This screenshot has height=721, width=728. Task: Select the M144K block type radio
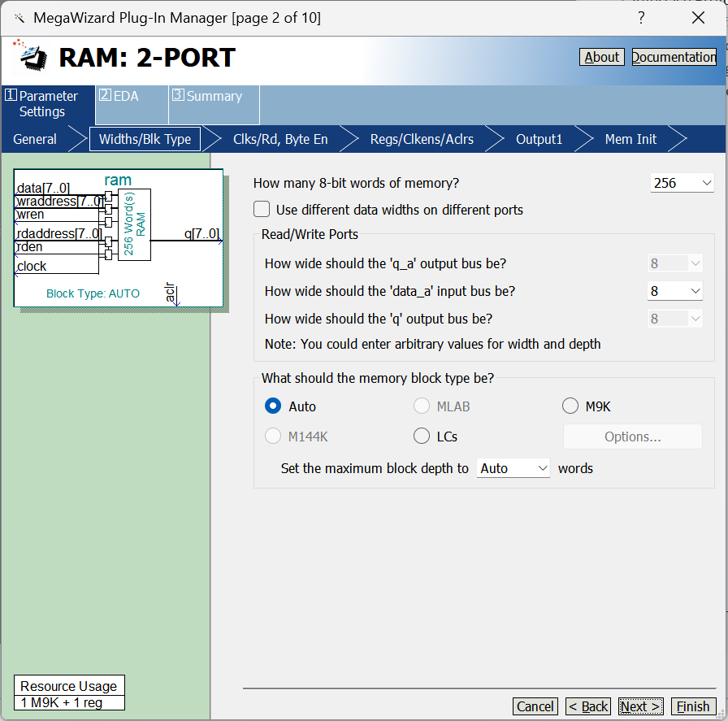tap(273, 436)
